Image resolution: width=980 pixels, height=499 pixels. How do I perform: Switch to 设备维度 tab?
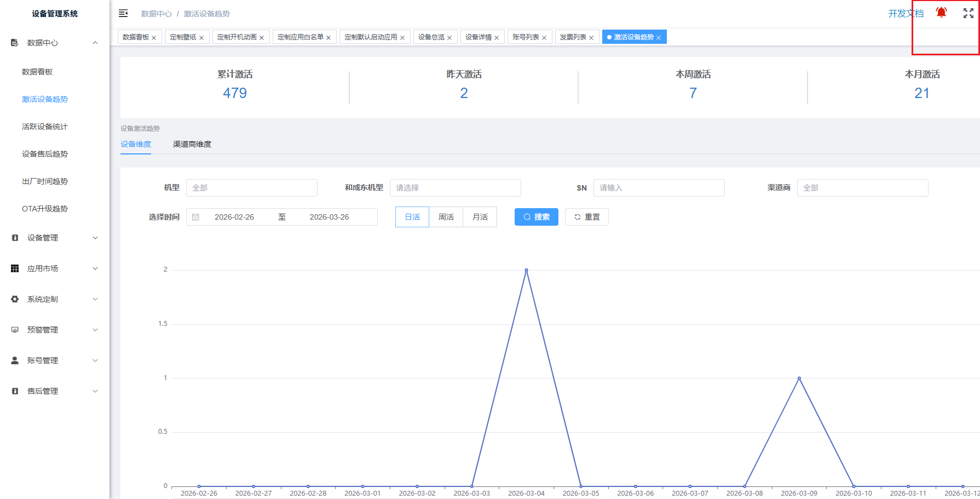point(136,144)
